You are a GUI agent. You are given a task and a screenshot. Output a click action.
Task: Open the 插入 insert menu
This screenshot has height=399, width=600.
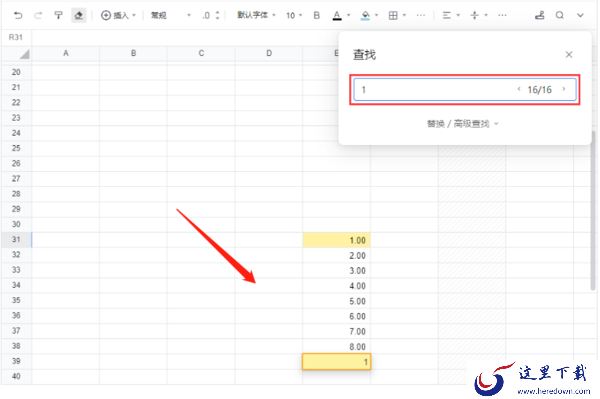(x=118, y=15)
